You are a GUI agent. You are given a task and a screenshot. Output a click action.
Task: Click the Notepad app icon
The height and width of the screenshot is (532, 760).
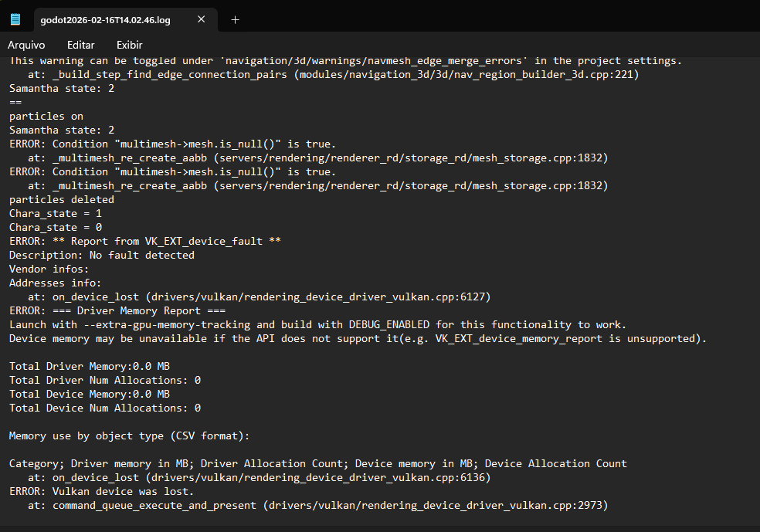(x=15, y=19)
